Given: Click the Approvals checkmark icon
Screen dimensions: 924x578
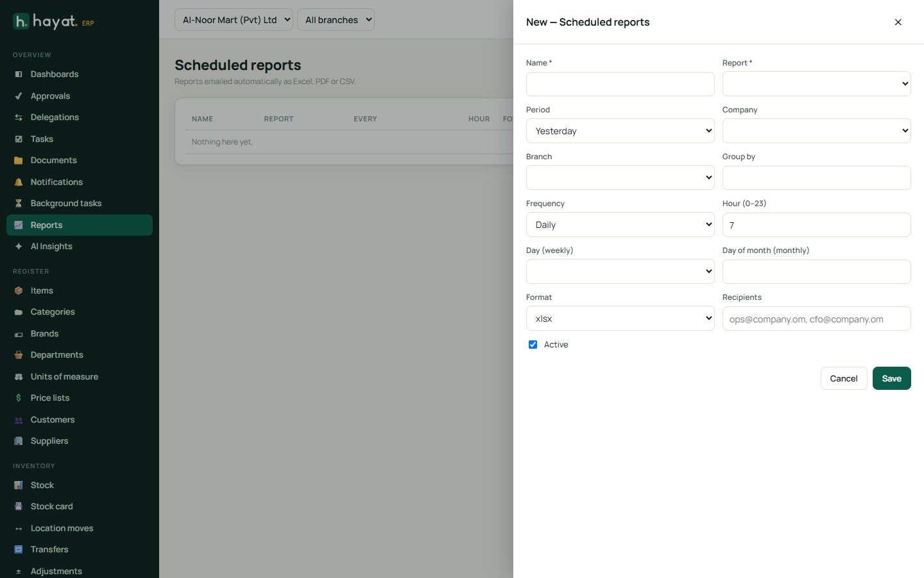Looking at the screenshot, I should (19, 96).
